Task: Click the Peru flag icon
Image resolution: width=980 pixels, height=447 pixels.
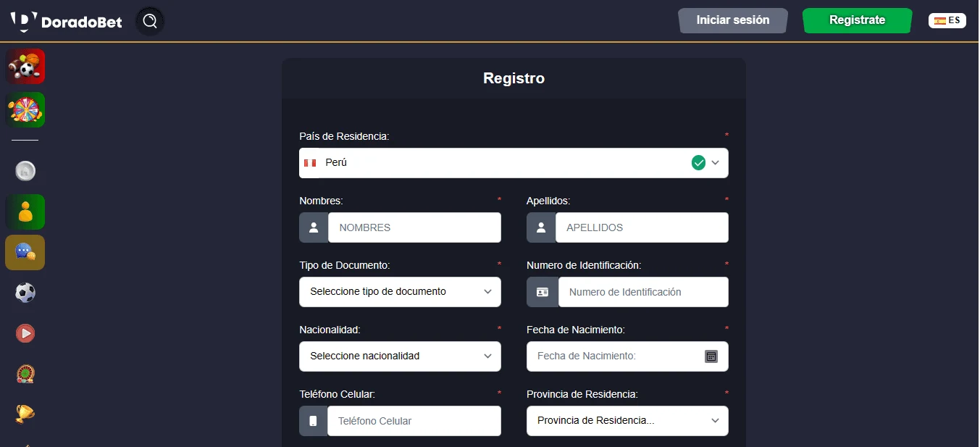Action: (x=311, y=163)
